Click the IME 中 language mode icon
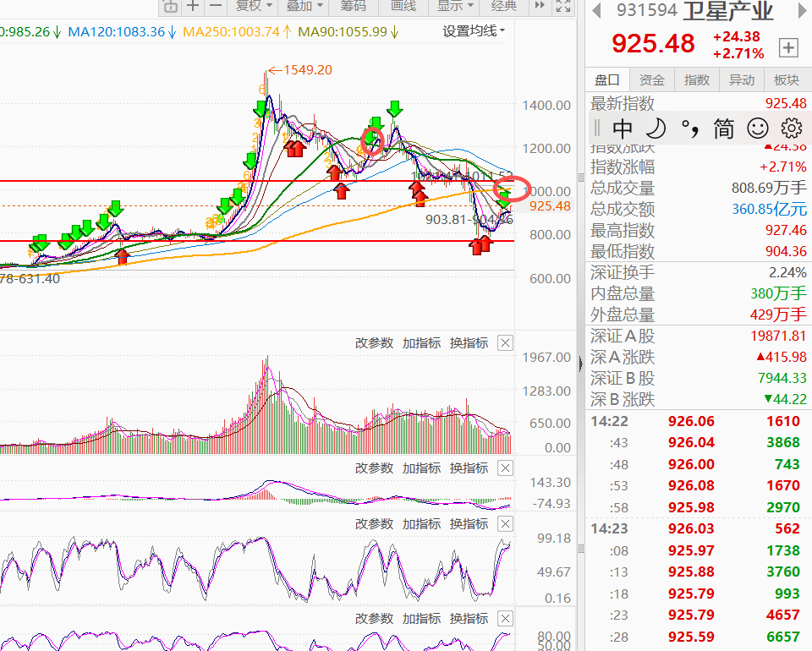The image size is (812, 651). pos(622,129)
